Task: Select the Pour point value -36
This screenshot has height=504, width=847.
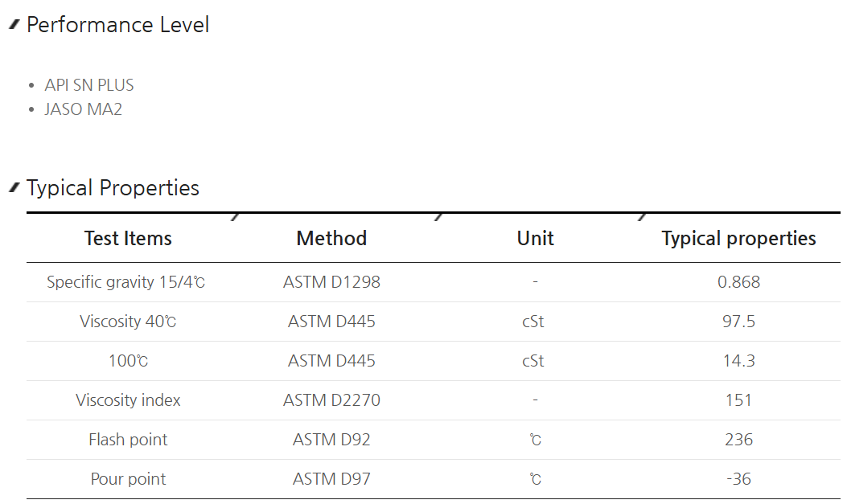Action: pos(739,479)
